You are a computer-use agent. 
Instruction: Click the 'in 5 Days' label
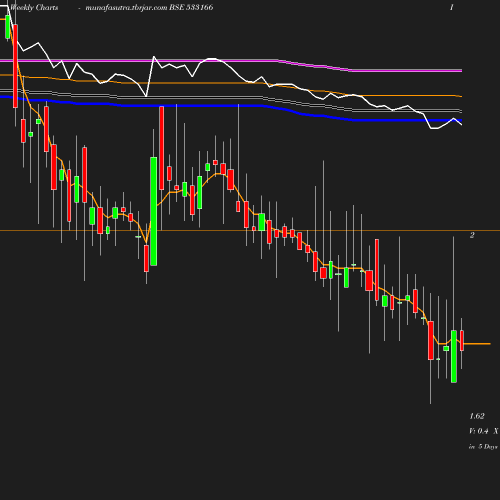click(483, 447)
